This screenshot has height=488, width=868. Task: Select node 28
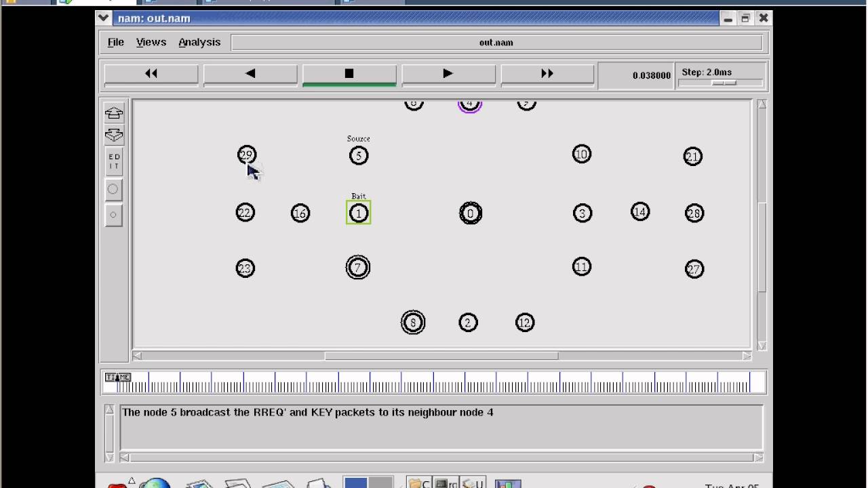point(694,213)
